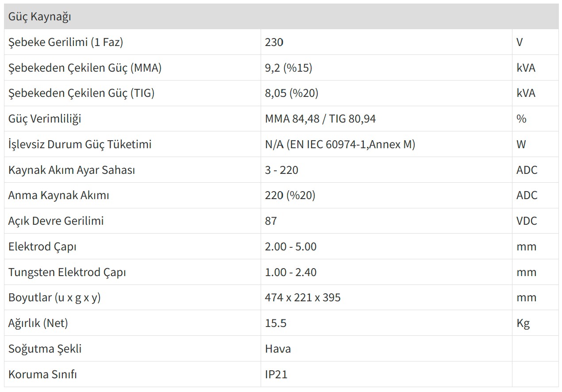Click the İşlevsiz Durum Güç Tüketimi label
This screenshot has height=392, width=562.
tap(80, 145)
